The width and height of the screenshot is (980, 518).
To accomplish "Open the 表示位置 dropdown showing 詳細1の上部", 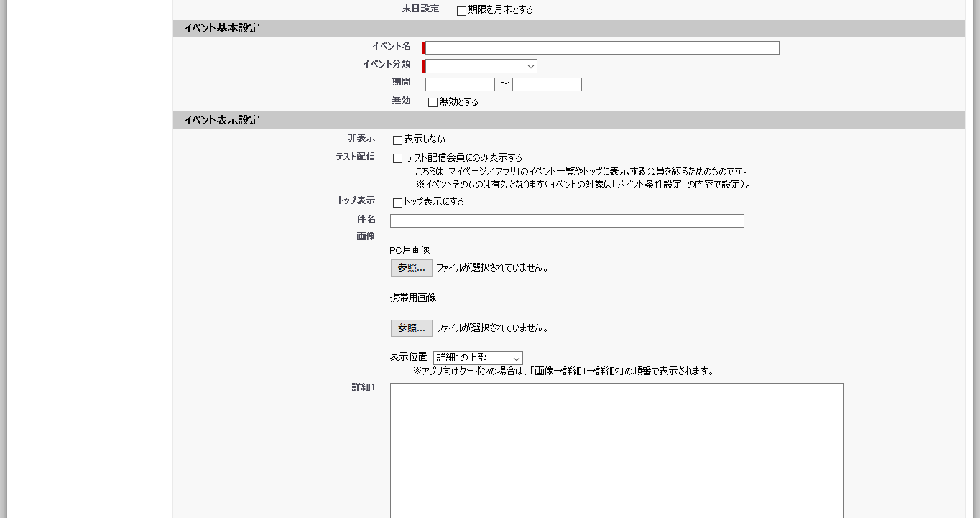I will (x=478, y=357).
